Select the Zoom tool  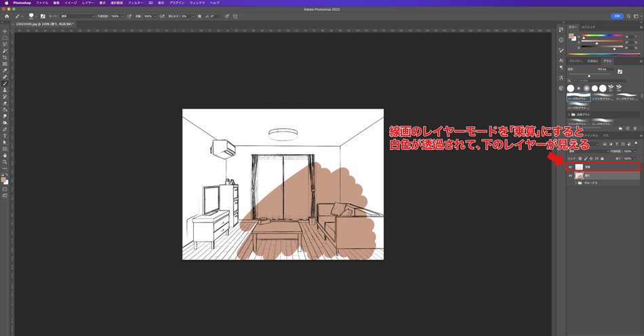point(5,162)
